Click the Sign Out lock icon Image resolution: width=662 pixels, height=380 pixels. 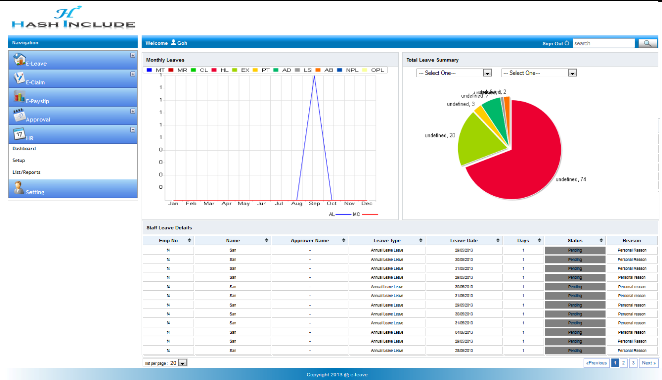pyautogui.click(x=567, y=43)
